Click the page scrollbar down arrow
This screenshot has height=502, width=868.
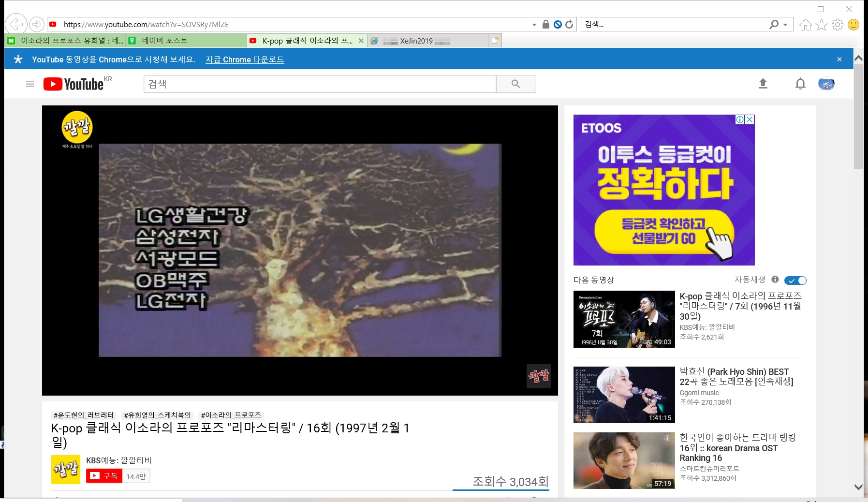coord(858,487)
